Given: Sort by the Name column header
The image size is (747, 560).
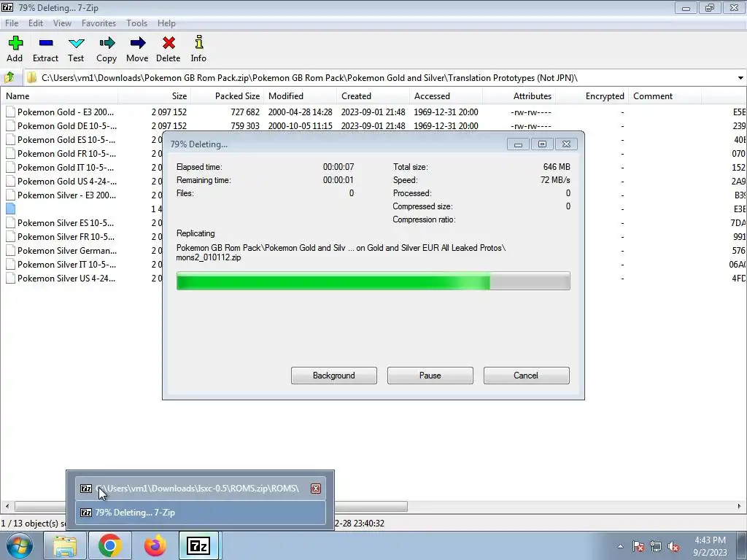Looking at the screenshot, I should click(59, 96).
